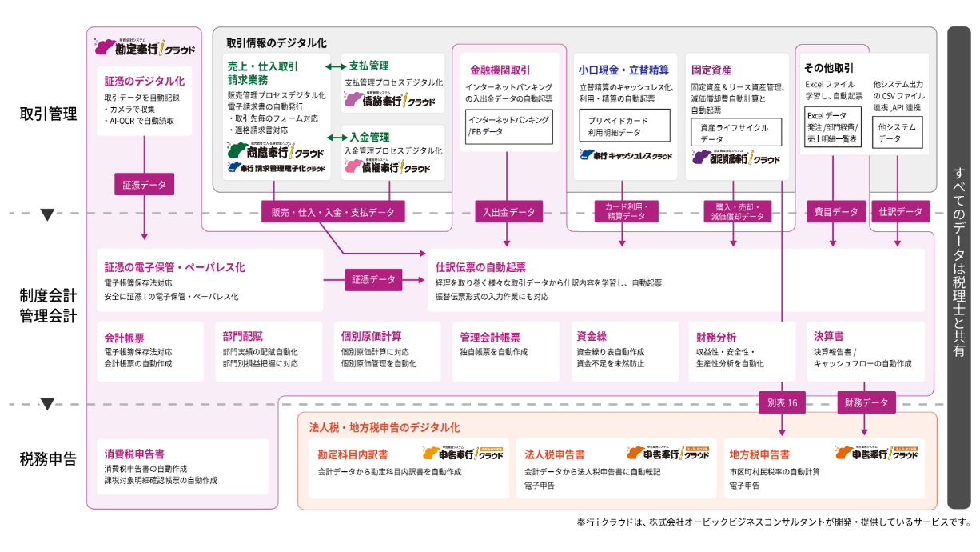Click the その他取引 heading
This screenshot has height=552, width=980.
coord(829,69)
